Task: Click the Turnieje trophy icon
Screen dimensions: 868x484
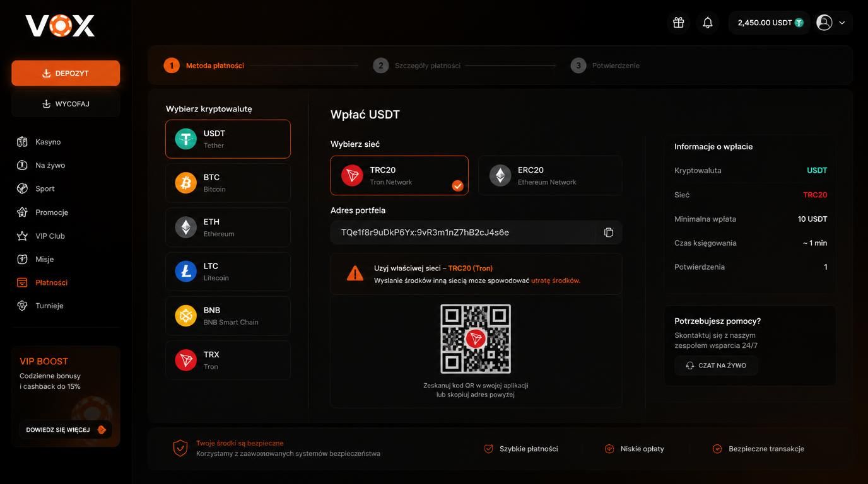Action: pyautogui.click(x=23, y=306)
